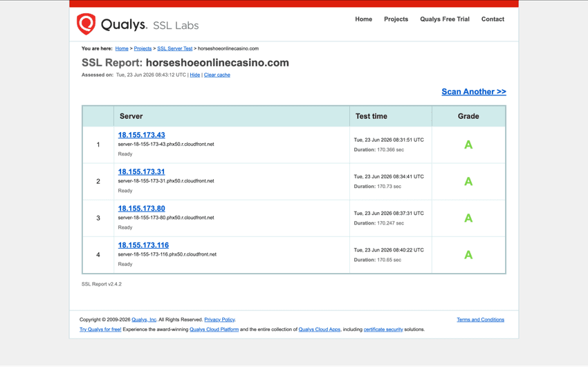Click test time 08:31:51 UTC

(389, 140)
